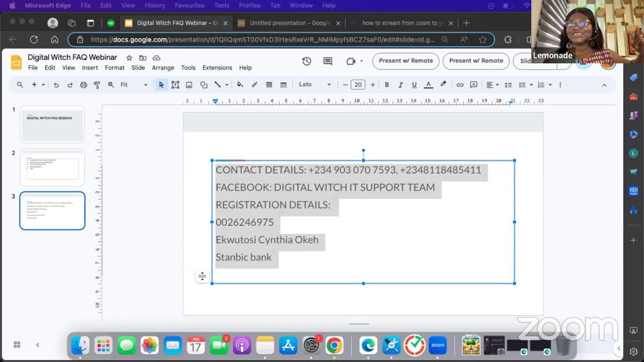
Task: Open the Insert menu
Action: coord(90,68)
